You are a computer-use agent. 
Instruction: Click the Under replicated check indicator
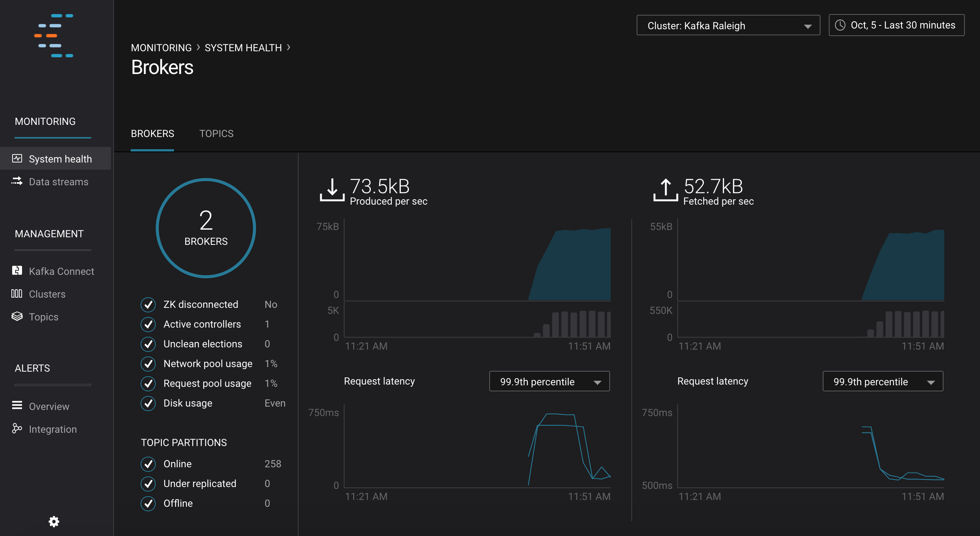point(148,484)
